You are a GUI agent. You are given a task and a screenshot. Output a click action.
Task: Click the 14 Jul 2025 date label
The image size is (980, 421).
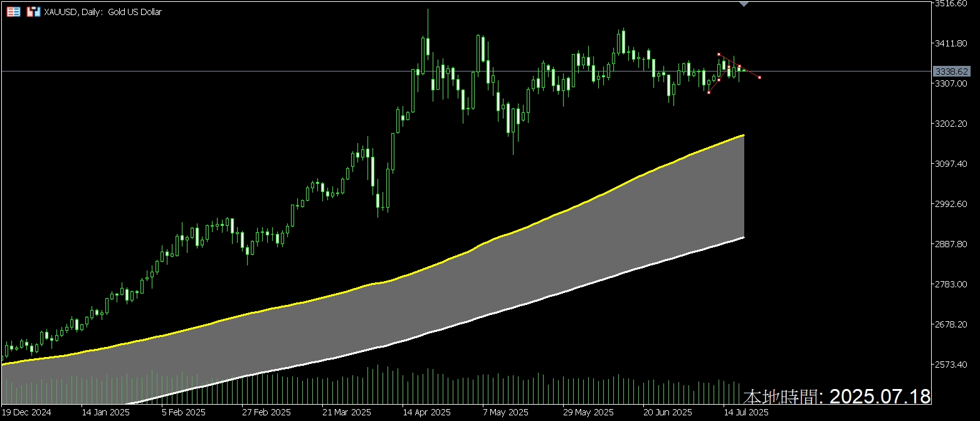(x=746, y=413)
